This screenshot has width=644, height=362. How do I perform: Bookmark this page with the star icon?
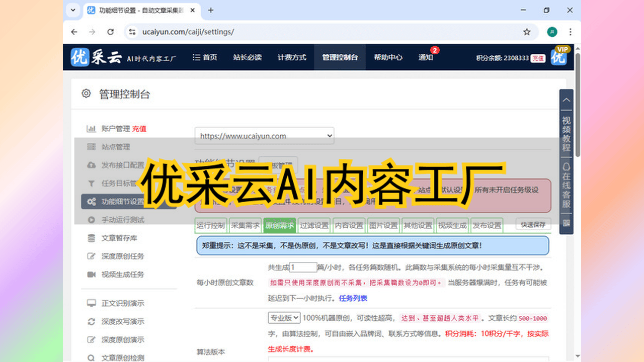(527, 32)
